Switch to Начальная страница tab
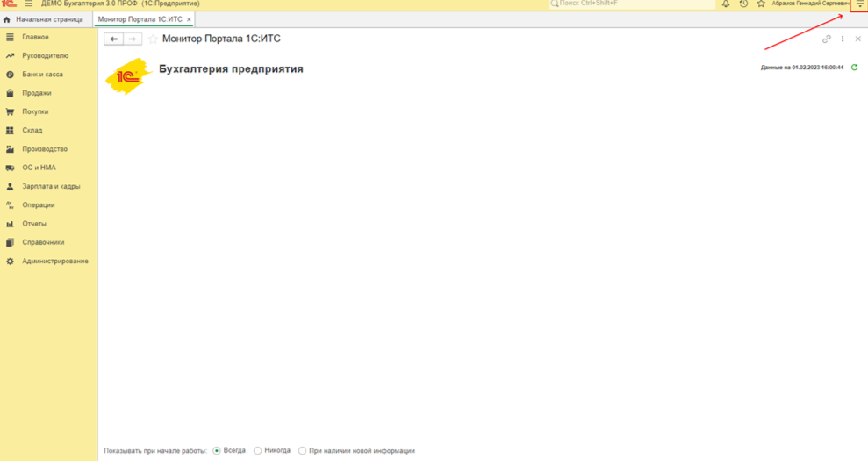This screenshot has width=868, height=466. 43,19
